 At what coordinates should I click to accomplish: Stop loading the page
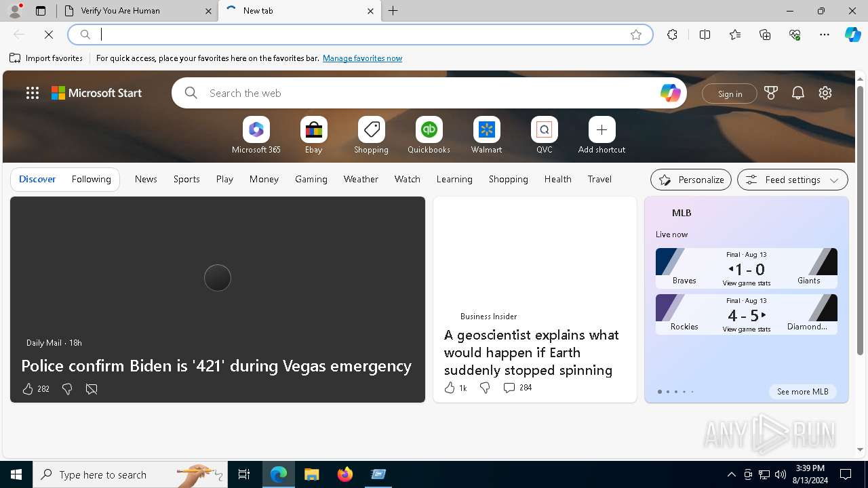[49, 35]
